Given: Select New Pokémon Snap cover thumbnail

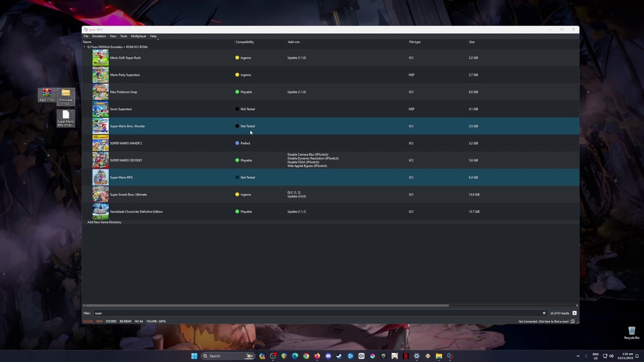Looking at the screenshot, I should click(100, 92).
